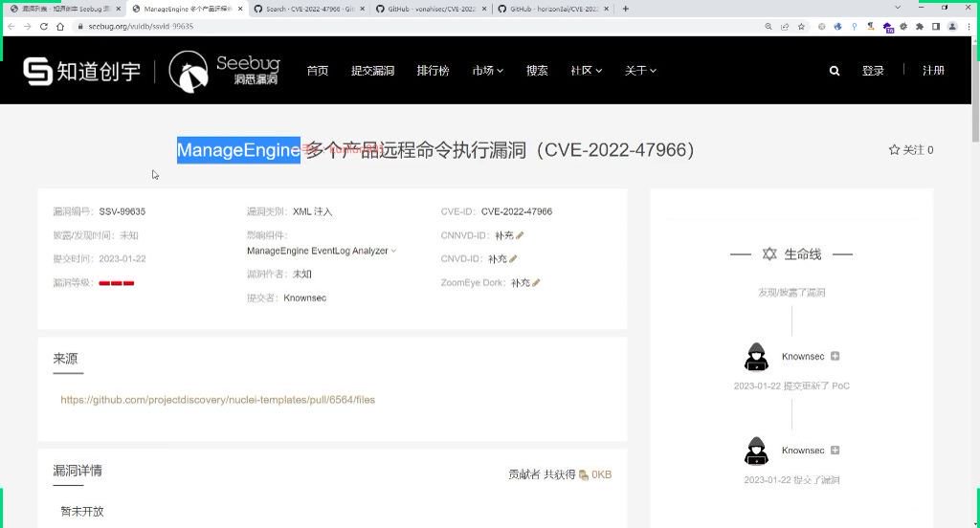Click the second Knownsec hacker avatar

[756, 451]
